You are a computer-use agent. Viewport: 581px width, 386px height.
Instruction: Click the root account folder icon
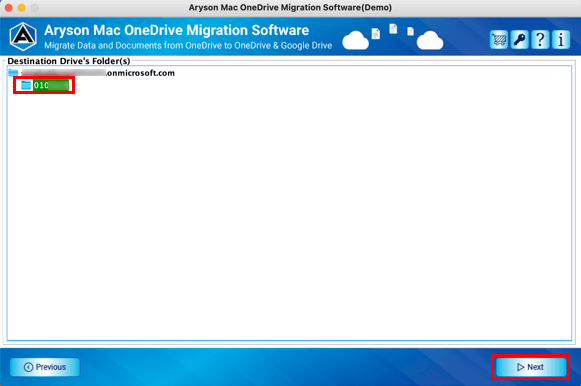13,72
